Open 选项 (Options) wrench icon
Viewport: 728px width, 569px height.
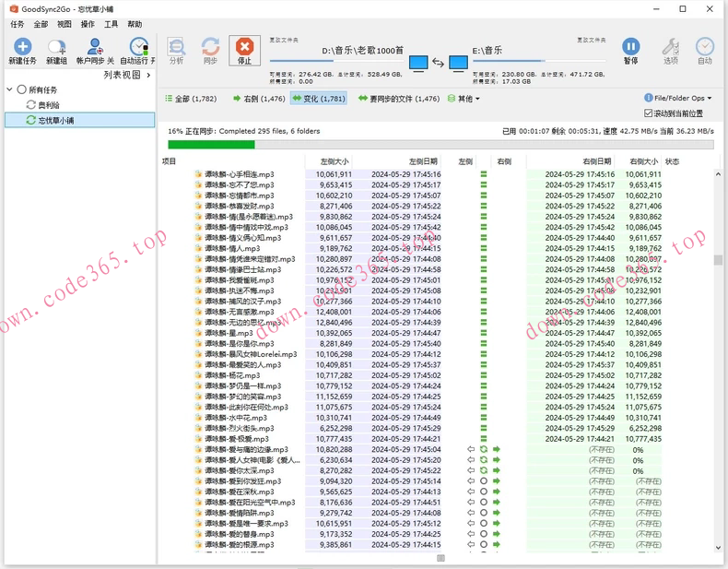[671, 47]
